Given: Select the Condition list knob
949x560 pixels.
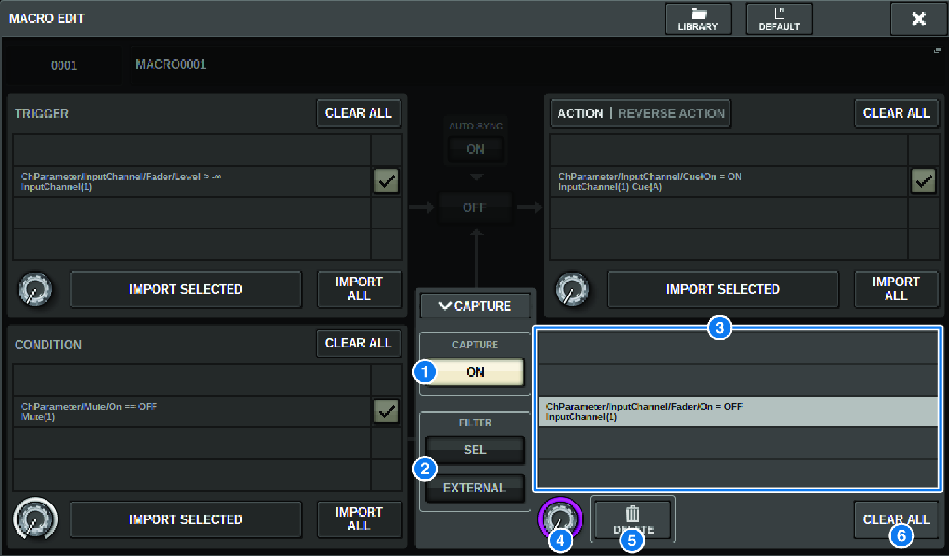Looking at the screenshot, I should pos(36,519).
